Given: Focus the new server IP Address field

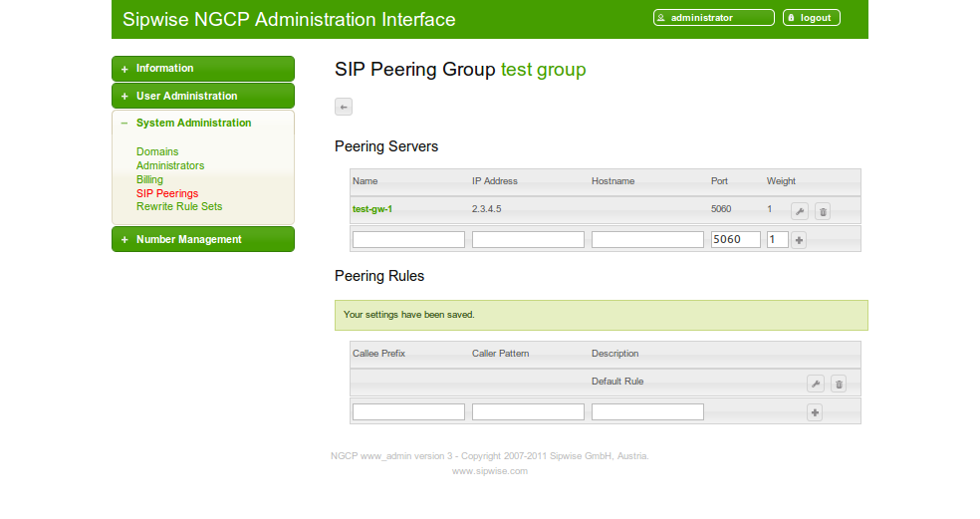Looking at the screenshot, I should (528, 239).
